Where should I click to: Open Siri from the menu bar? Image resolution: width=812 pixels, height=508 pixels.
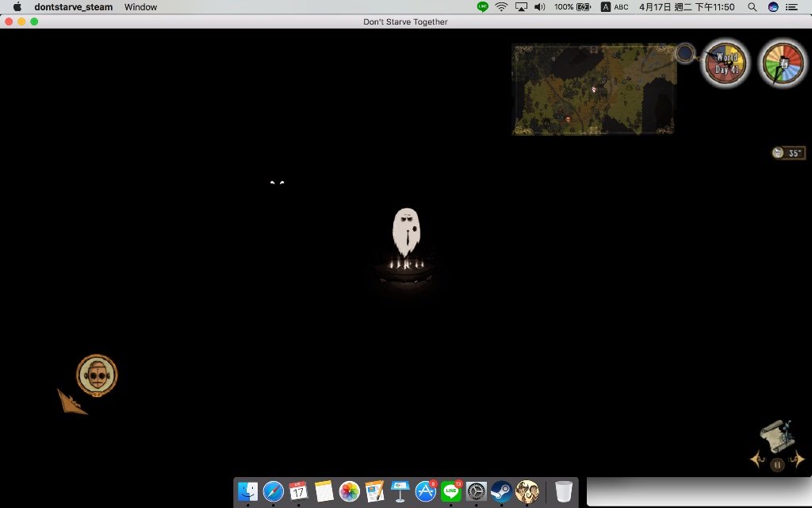coord(773,6)
